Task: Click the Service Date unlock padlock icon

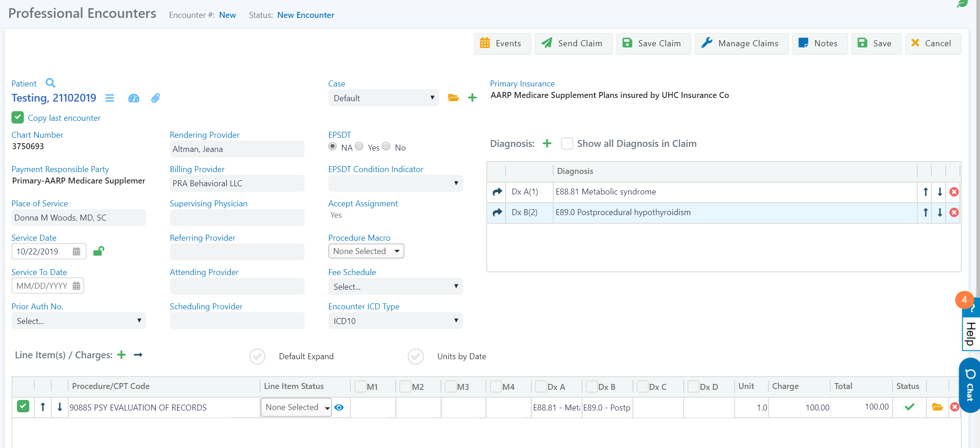Action: pos(98,251)
